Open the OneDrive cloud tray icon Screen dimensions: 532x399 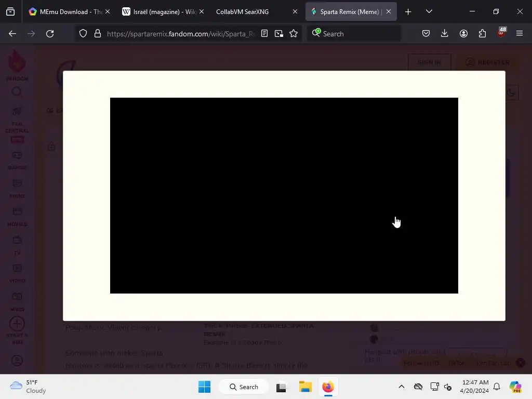click(x=418, y=387)
